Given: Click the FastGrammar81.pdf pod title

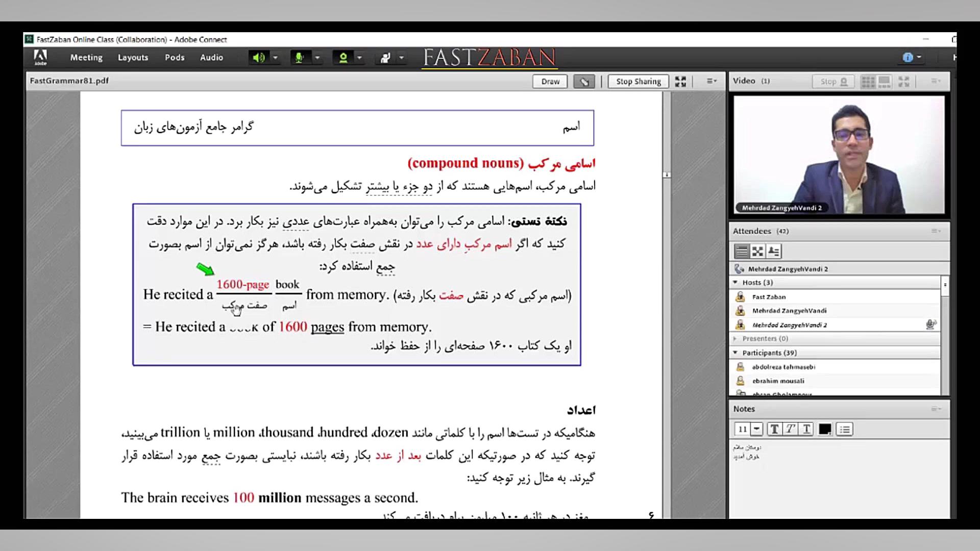Looking at the screenshot, I should tap(69, 81).
